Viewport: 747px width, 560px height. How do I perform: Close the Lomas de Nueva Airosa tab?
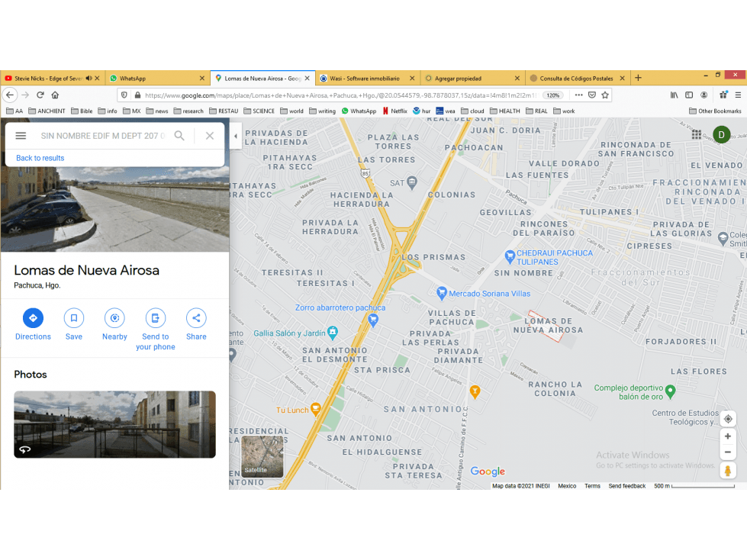click(307, 78)
